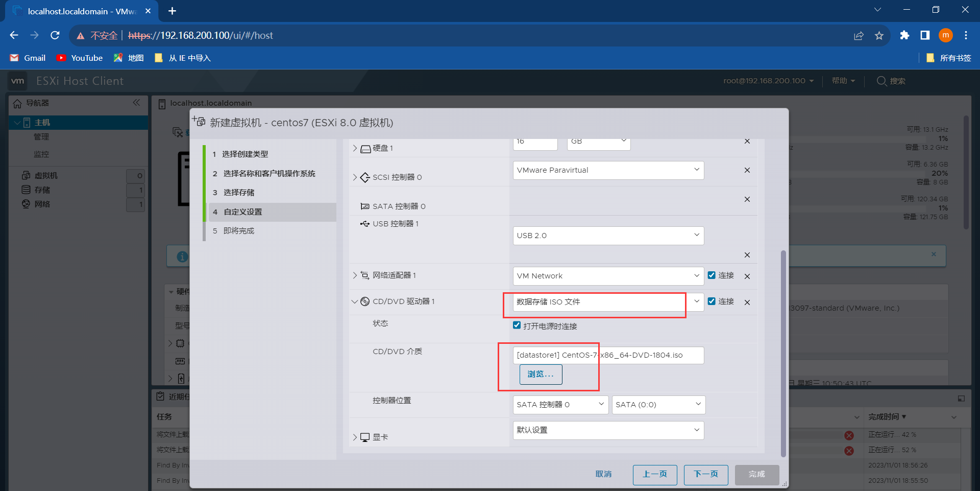Click the browser address bar URL

point(201,35)
